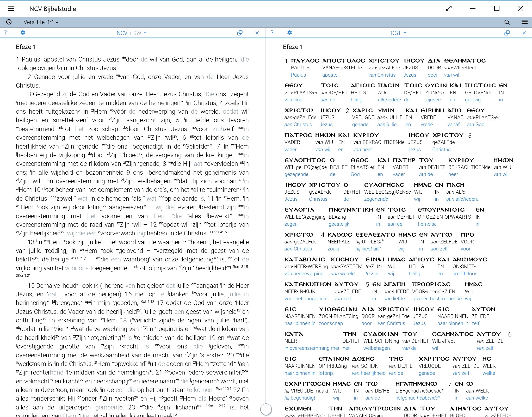Open settings gear in CGT pane

(x=289, y=33)
